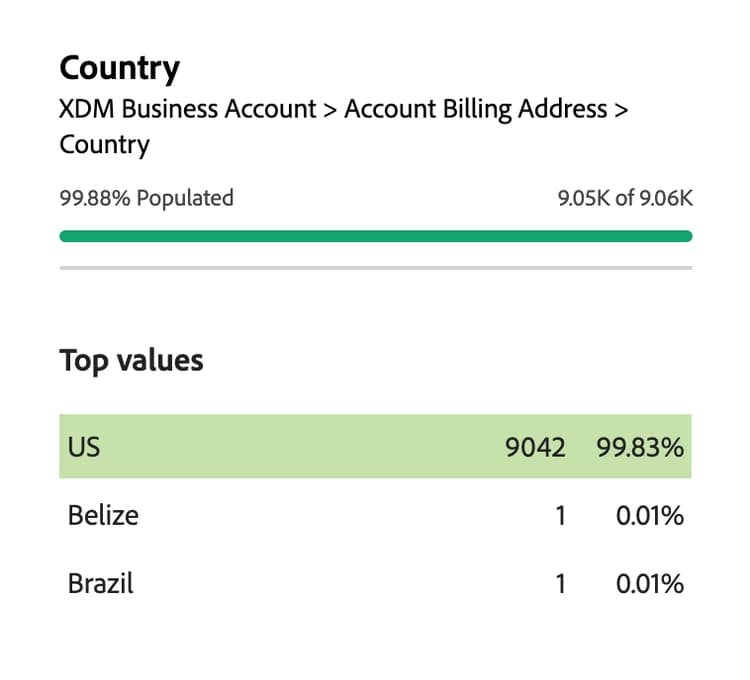Click the count of 1 for Brazil
750x680 pixels.
click(x=560, y=584)
